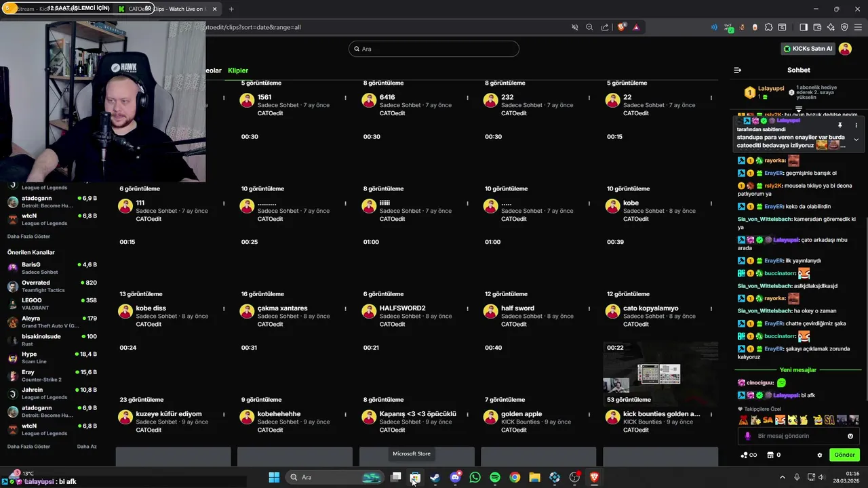Open a new browser tab plus button
868x488 pixels.
231,9
